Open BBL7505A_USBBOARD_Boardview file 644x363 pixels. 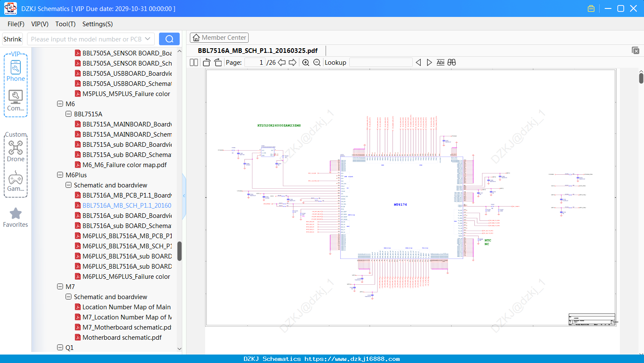pyautogui.click(x=127, y=73)
